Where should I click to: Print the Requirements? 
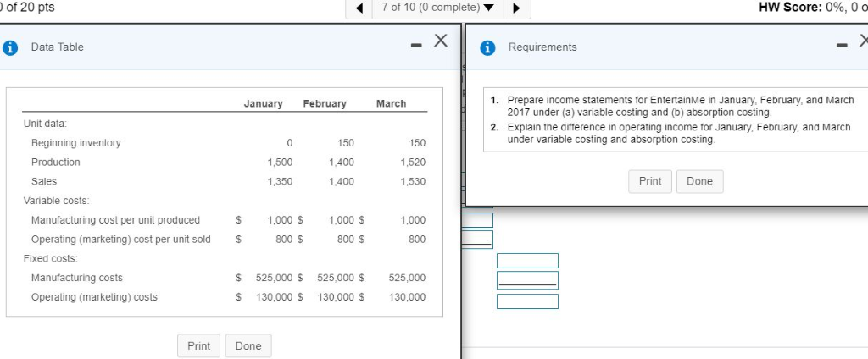pos(650,181)
